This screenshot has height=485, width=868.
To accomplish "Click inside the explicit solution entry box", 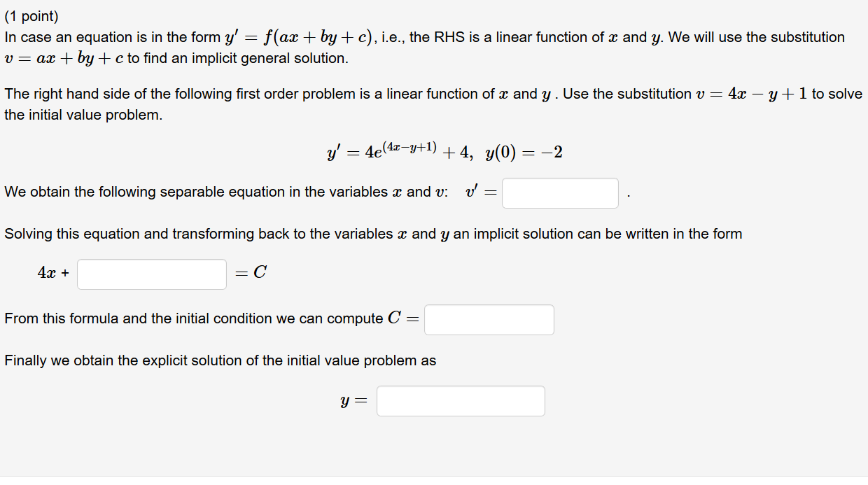I will pos(460,400).
